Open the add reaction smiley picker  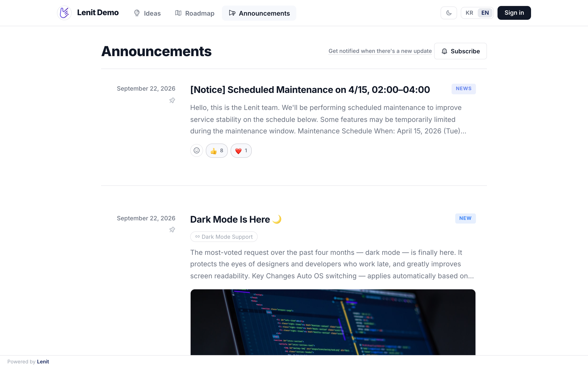tap(197, 151)
